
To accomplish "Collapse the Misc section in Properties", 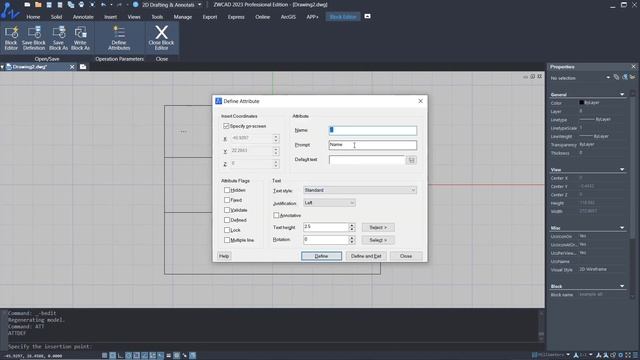I will (x=622, y=228).
